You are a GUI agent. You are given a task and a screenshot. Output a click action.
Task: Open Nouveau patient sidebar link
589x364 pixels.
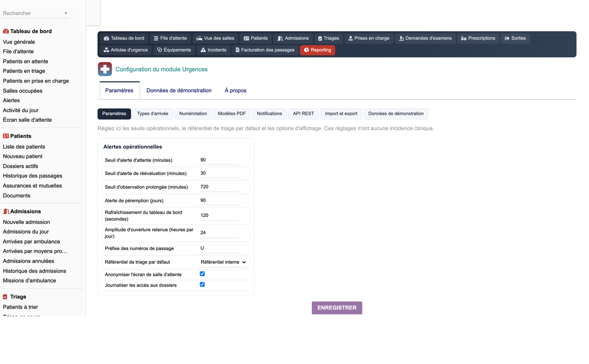click(x=22, y=156)
